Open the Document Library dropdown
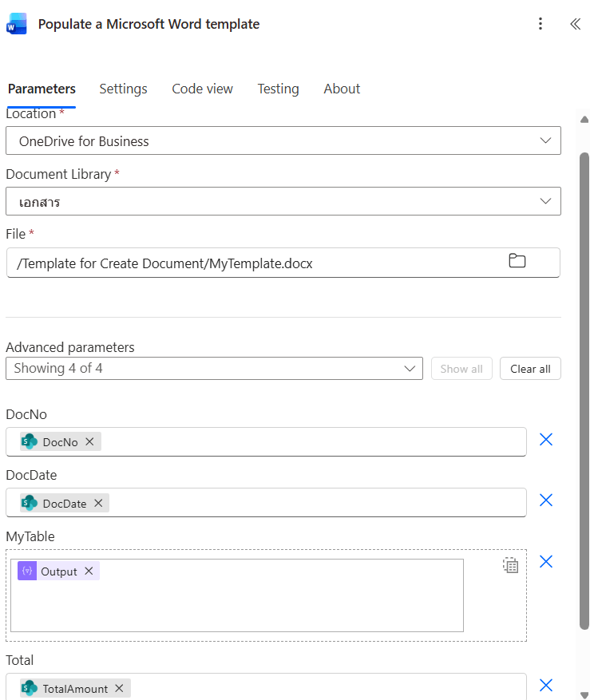This screenshot has width=590, height=700. point(283,202)
